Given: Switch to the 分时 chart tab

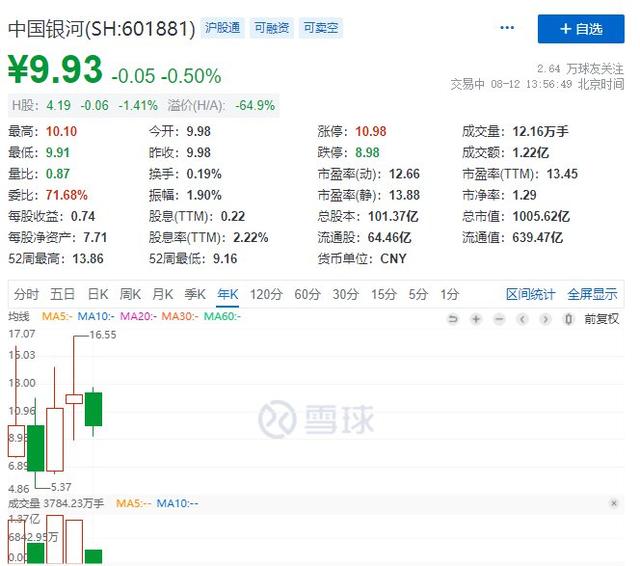Looking at the screenshot, I should point(27,294).
